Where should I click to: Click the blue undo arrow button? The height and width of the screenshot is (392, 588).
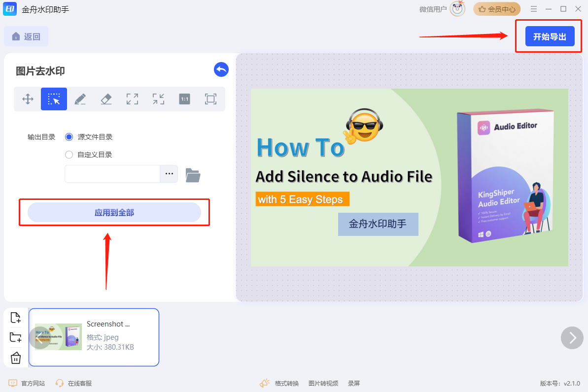[x=221, y=69]
